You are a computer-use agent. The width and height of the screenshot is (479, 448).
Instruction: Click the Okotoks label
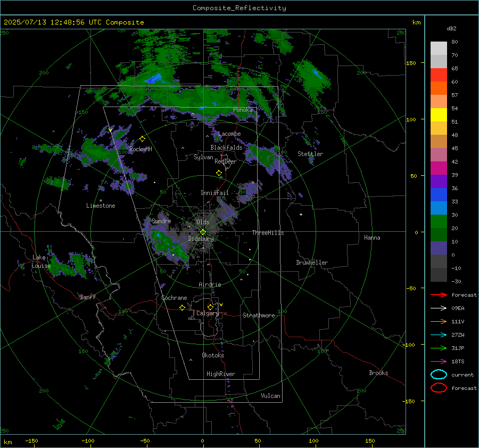[213, 355]
